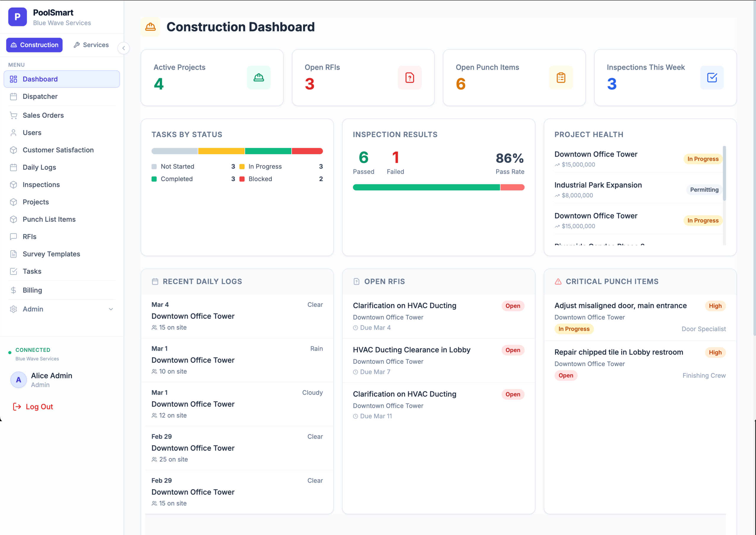Click the Critical Punch Items warning triangle
Image resolution: width=756 pixels, height=535 pixels.
coord(558,281)
